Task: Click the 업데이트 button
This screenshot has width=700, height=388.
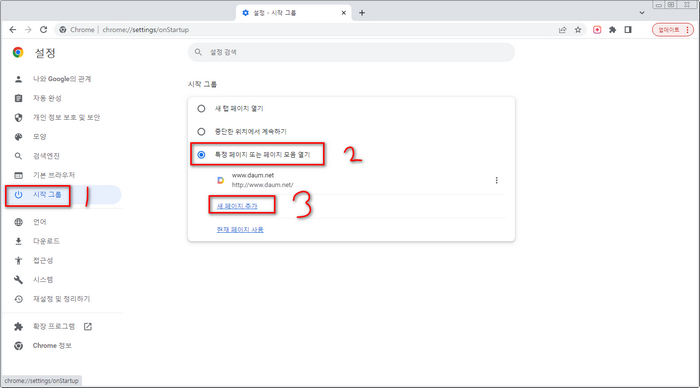Action: 669,30
